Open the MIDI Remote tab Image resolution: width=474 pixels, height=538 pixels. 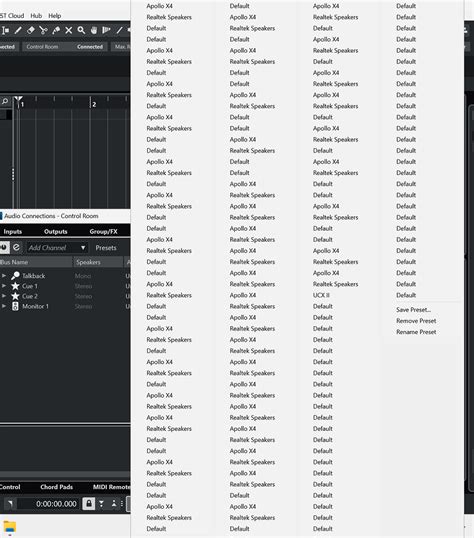(112, 487)
